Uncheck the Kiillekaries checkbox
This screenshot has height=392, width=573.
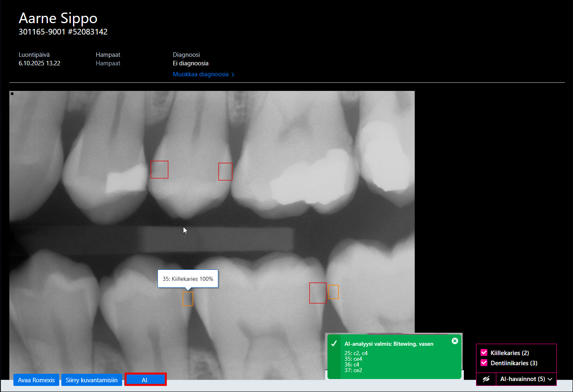[x=484, y=353]
